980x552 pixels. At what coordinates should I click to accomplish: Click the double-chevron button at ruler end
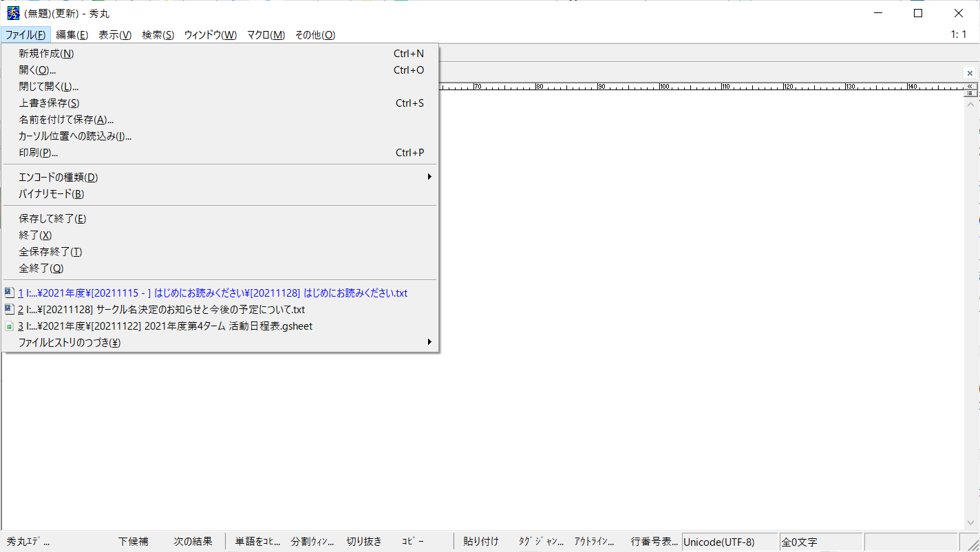(970, 87)
